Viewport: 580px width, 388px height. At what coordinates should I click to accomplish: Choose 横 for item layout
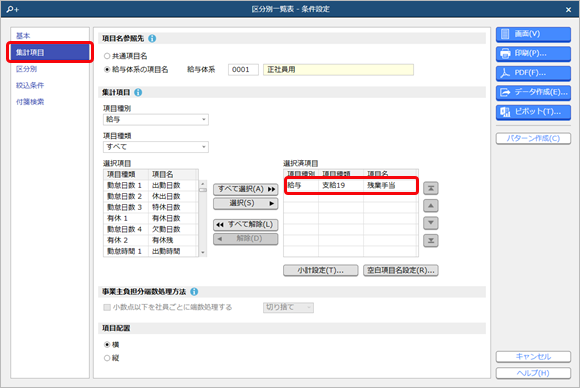(107, 345)
